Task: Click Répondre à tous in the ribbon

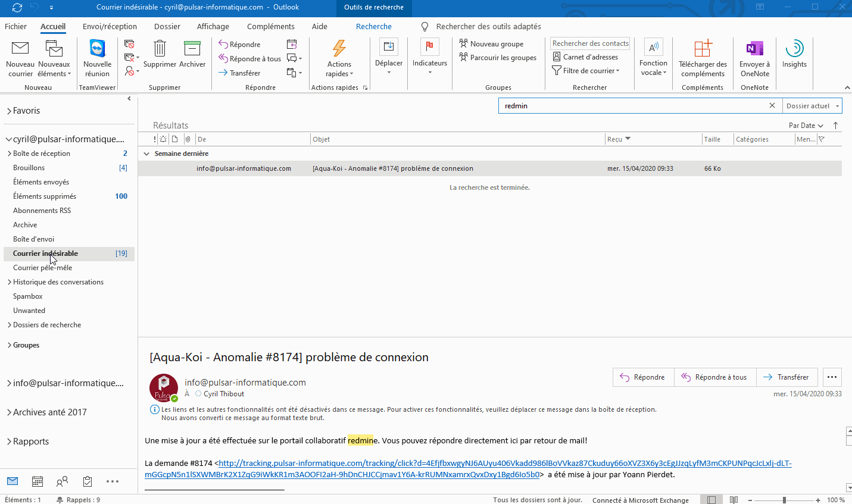Action: coord(249,59)
